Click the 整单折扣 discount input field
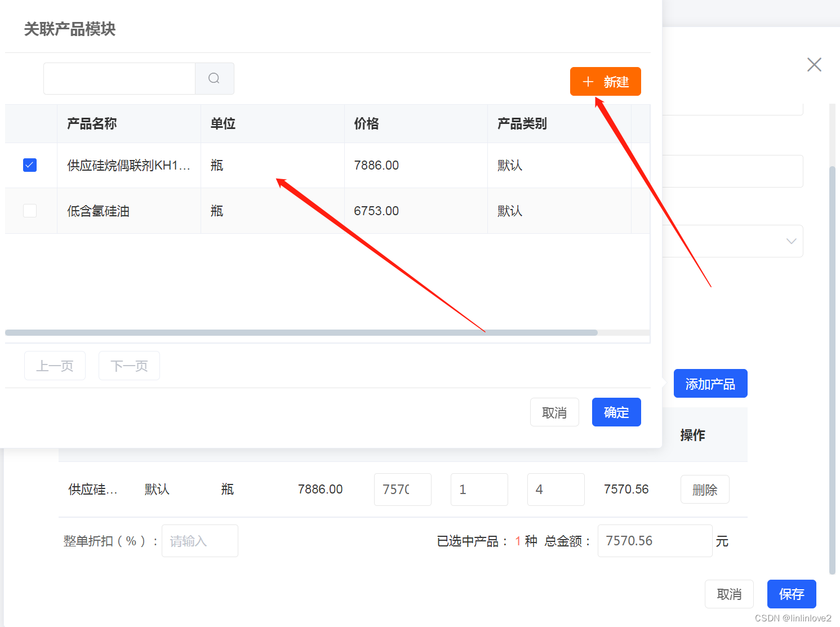The image size is (840, 627). [200, 541]
